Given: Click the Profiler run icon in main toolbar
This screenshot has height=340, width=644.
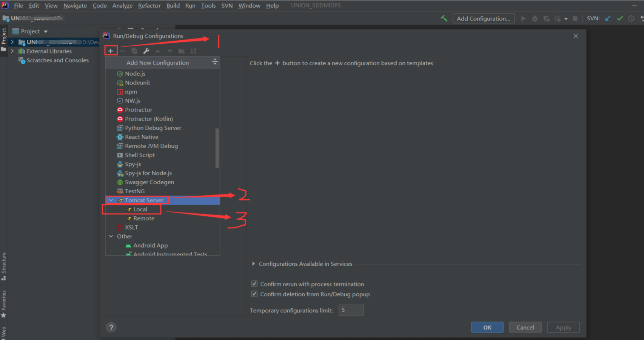Looking at the screenshot, I should pos(558,18).
